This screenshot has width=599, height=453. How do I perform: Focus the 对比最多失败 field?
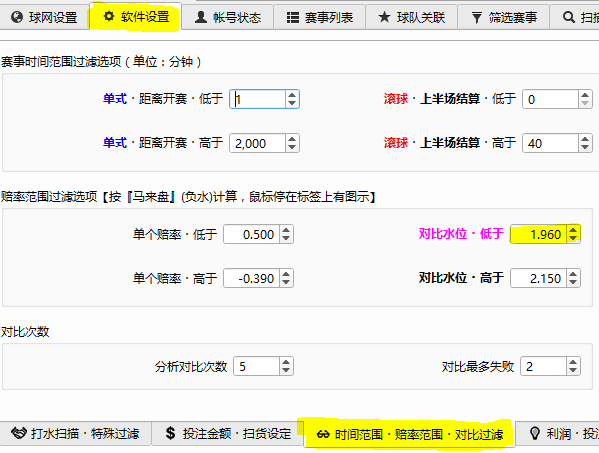(544, 366)
